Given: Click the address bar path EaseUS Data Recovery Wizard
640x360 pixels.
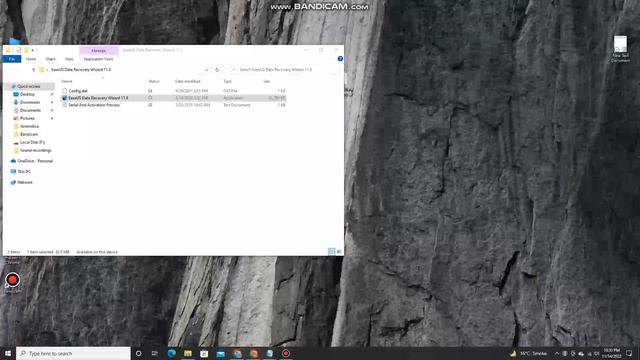Looking at the screenshot, I should click(81, 70).
